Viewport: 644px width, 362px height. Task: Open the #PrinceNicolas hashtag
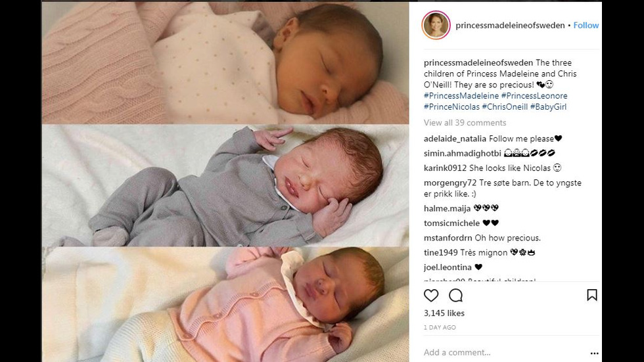pyautogui.click(x=452, y=106)
